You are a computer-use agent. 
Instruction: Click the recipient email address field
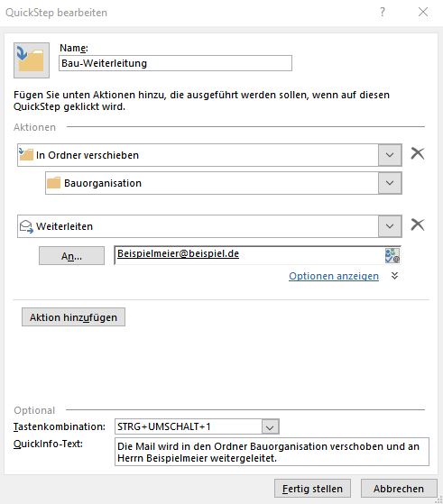tap(249, 255)
